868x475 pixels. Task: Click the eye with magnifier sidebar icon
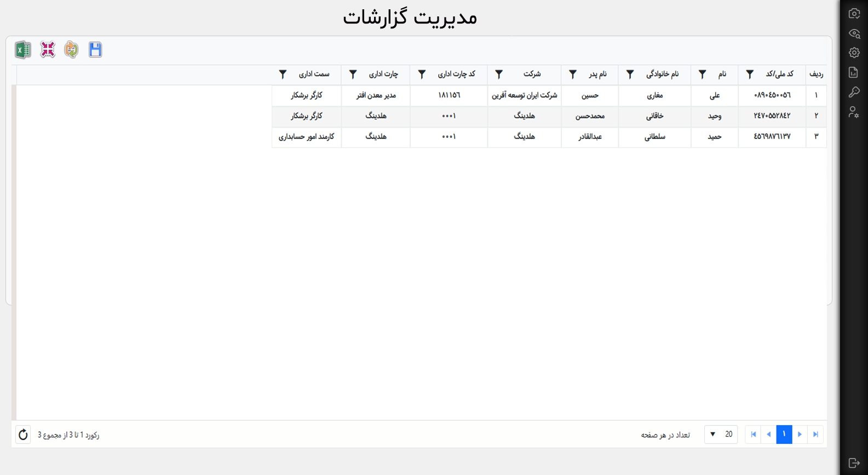(854, 33)
